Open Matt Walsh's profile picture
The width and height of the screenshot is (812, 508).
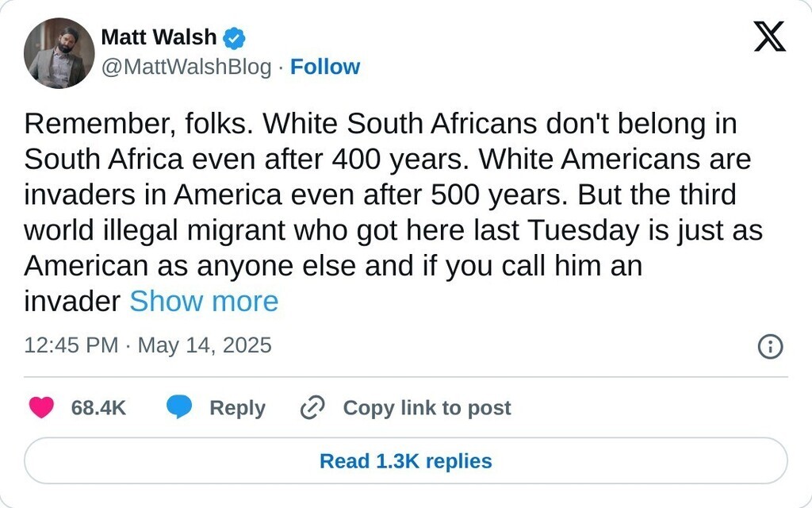point(59,53)
